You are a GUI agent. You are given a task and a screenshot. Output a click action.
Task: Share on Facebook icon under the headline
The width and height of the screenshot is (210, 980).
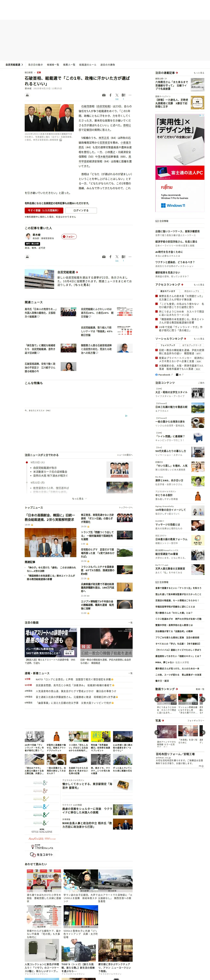111,95
